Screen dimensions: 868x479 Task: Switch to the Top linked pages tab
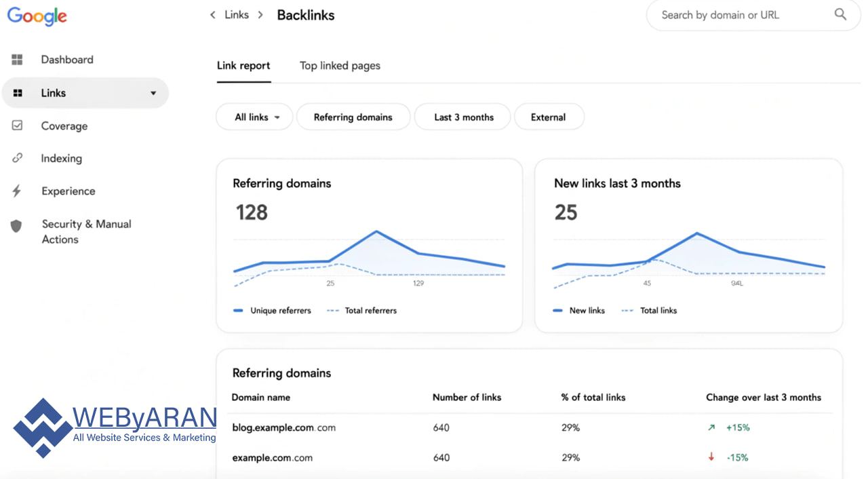click(x=339, y=65)
